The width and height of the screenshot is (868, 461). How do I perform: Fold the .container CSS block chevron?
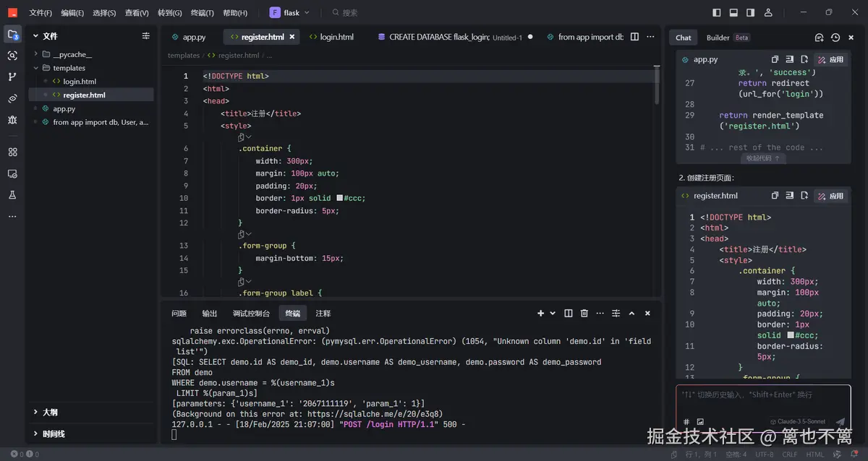coord(249,137)
